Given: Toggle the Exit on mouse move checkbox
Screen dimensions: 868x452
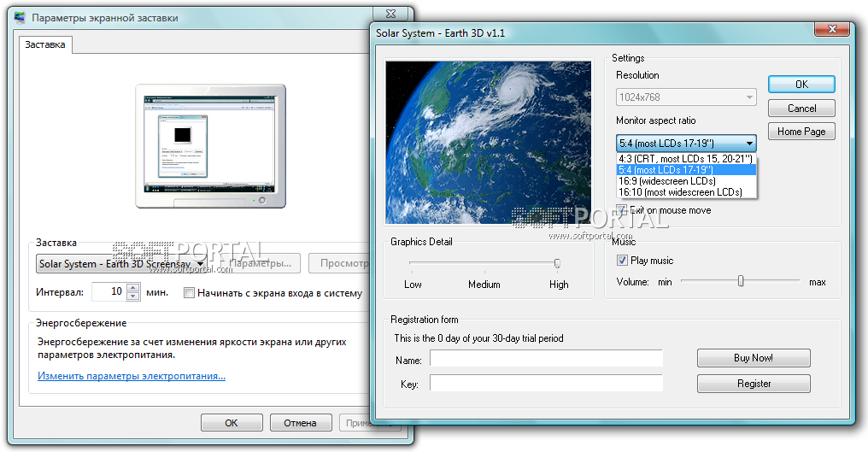Looking at the screenshot, I should pos(622,210).
